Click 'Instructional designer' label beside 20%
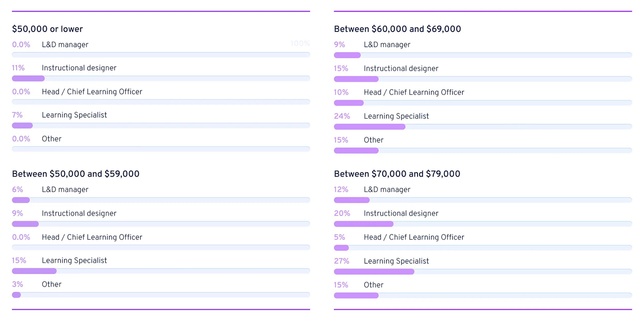 401,213
